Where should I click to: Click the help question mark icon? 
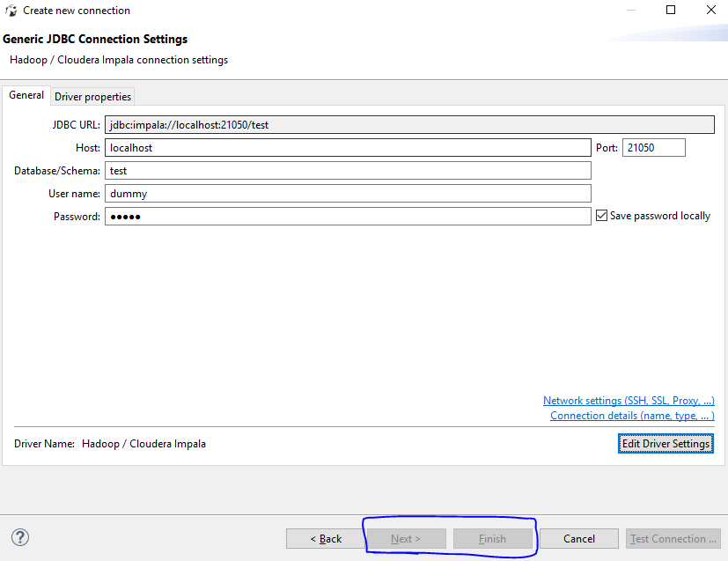20,537
